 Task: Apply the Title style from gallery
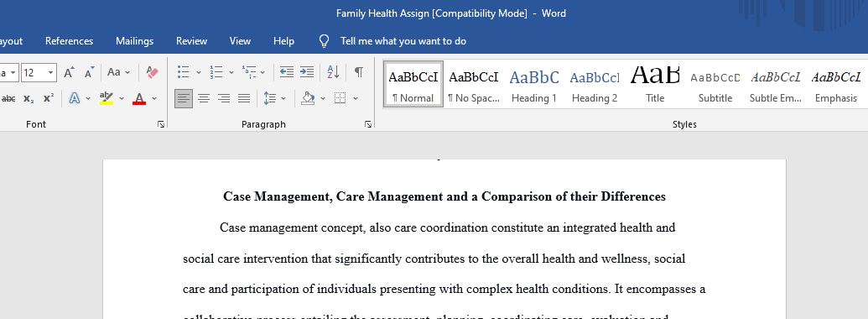click(655, 84)
